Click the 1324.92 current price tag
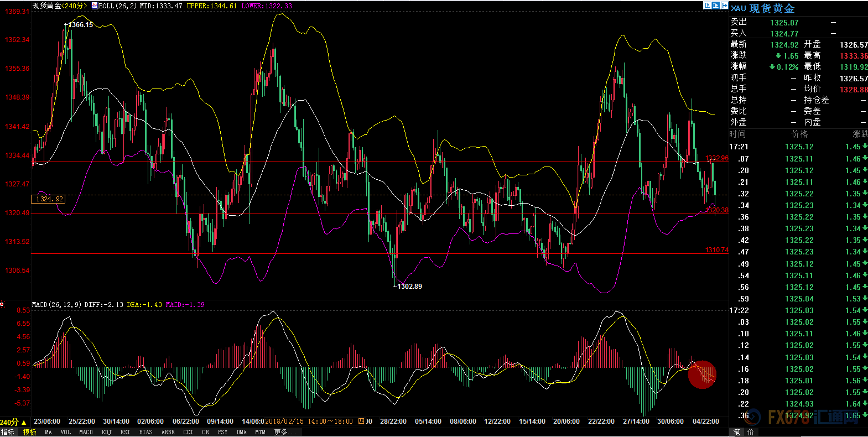The image size is (868, 437). point(48,199)
